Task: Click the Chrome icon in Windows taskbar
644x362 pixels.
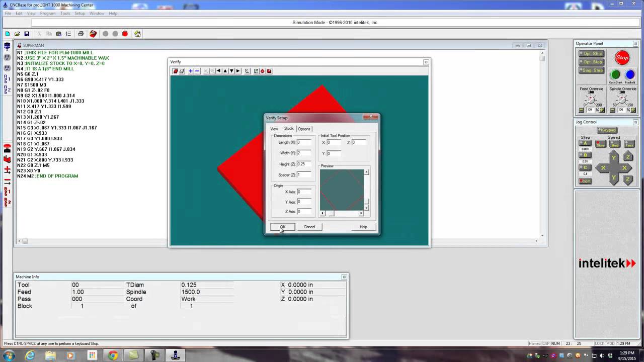Action: point(112,355)
